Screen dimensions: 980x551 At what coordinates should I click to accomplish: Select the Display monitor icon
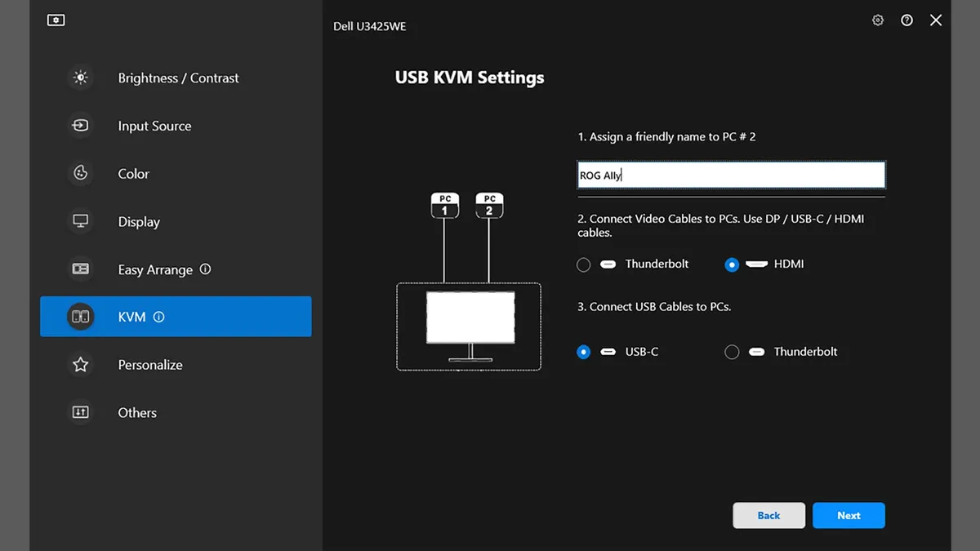click(80, 221)
